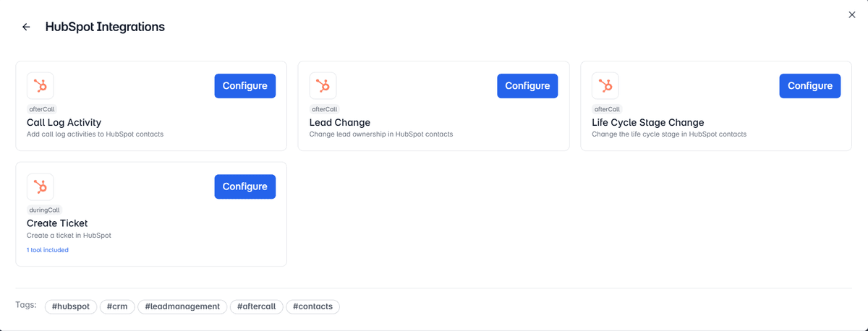Configure the Call Log Activity integration
Viewport: 868px width, 331px height.
(x=245, y=85)
